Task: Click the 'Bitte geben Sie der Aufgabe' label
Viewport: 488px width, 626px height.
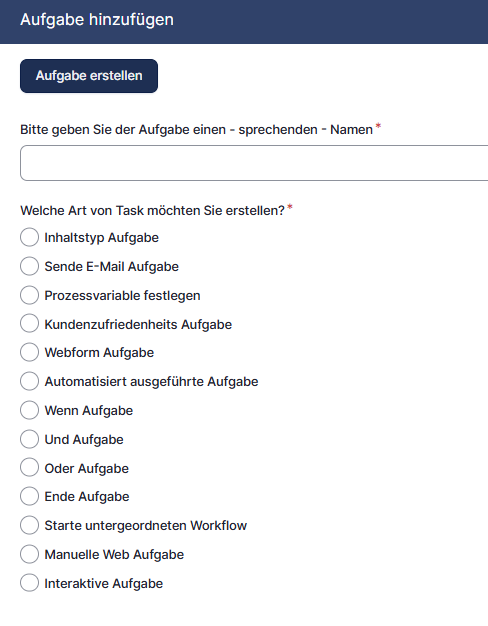Action: tap(196, 130)
